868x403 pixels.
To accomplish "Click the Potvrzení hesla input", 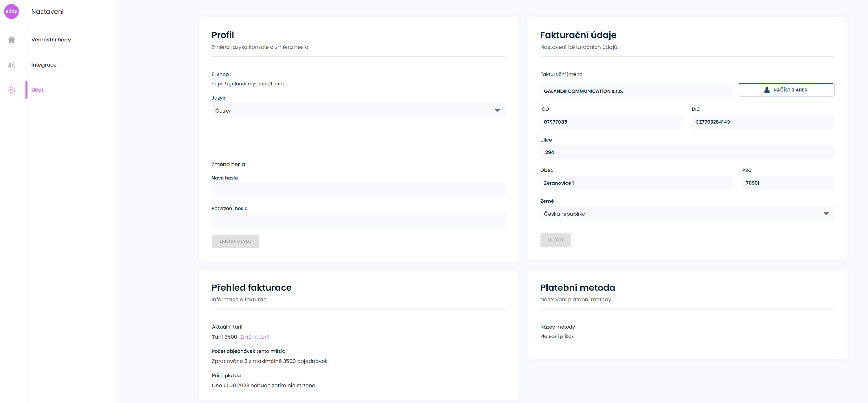I will pos(358,221).
